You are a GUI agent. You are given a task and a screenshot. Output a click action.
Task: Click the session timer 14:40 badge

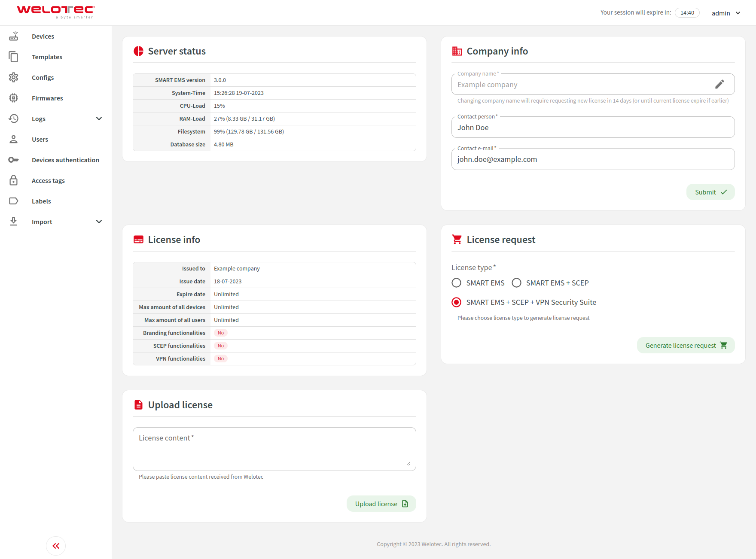coord(687,12)
